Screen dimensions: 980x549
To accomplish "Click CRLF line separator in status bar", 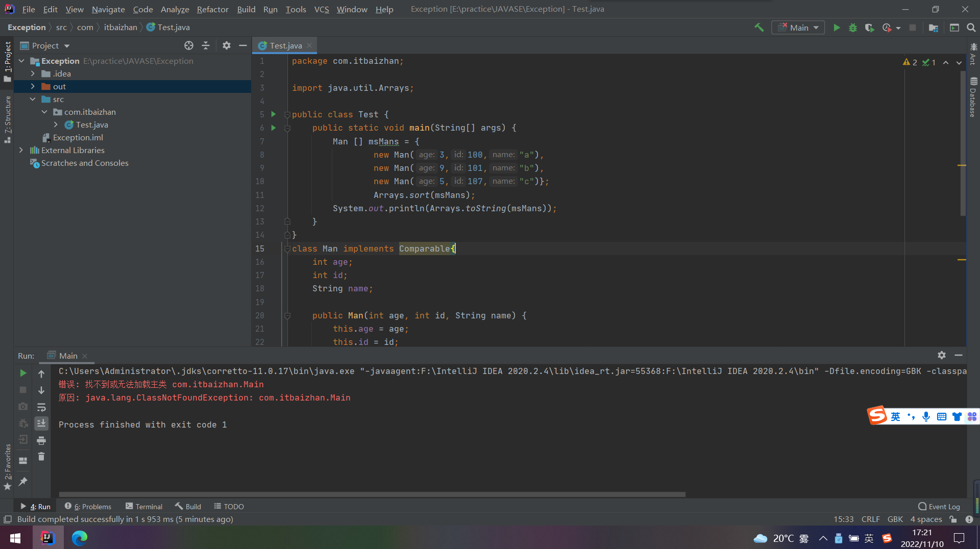I will 870,519.
